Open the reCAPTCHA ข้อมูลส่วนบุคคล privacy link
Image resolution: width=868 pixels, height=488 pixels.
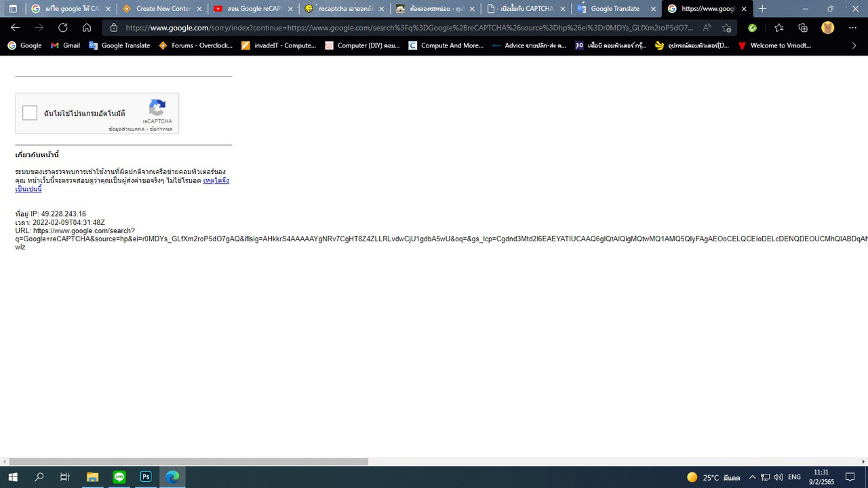pyautogui.click(x=126, y=129)
